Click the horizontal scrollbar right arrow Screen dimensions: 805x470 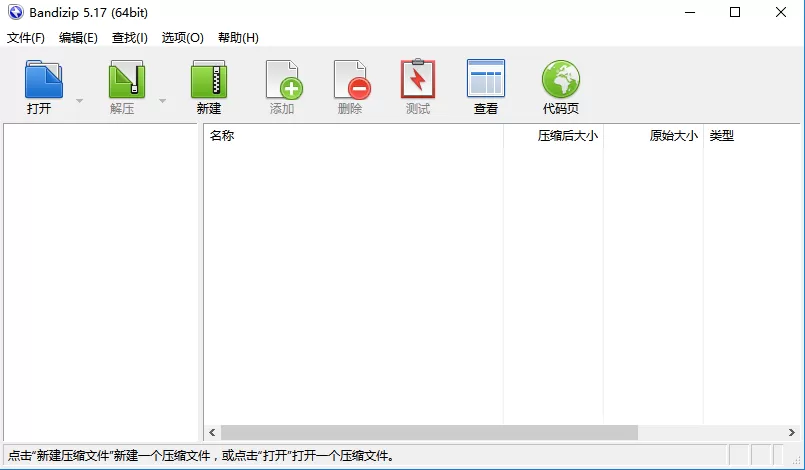[792, 433]
